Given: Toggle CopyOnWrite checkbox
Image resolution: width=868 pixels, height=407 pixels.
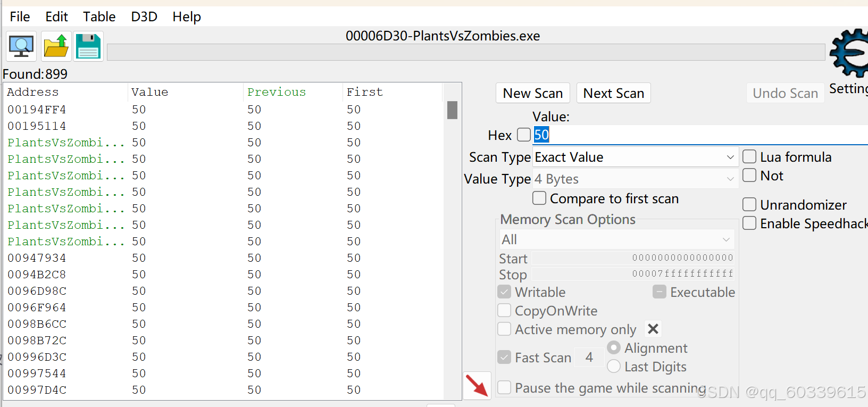Looking at the screenshot, I should (x=504, y=310).
